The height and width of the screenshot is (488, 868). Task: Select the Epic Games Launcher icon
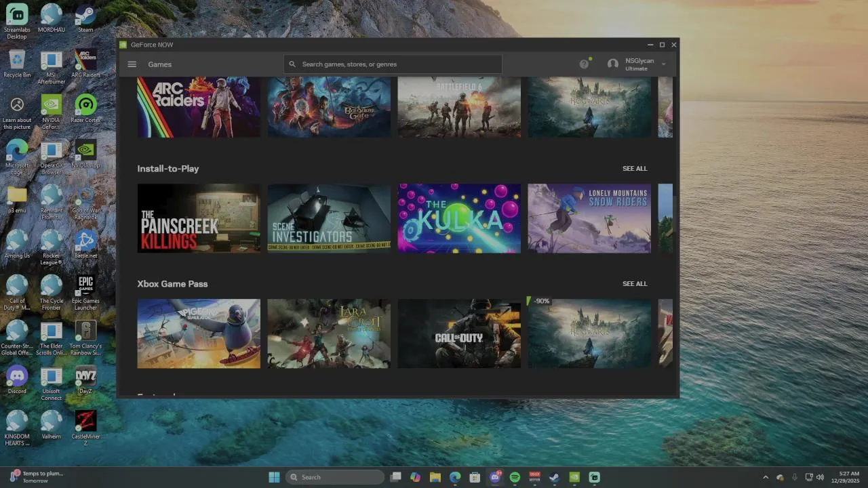pos(85,293)
